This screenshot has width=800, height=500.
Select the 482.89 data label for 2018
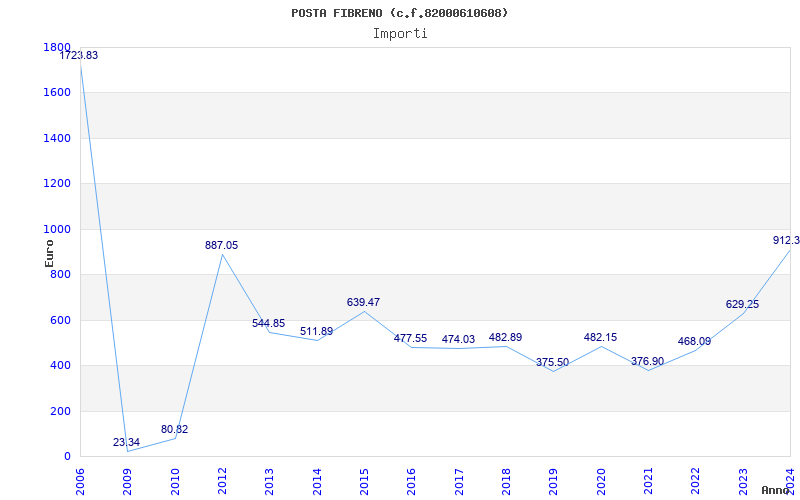[x=505, y=338]
